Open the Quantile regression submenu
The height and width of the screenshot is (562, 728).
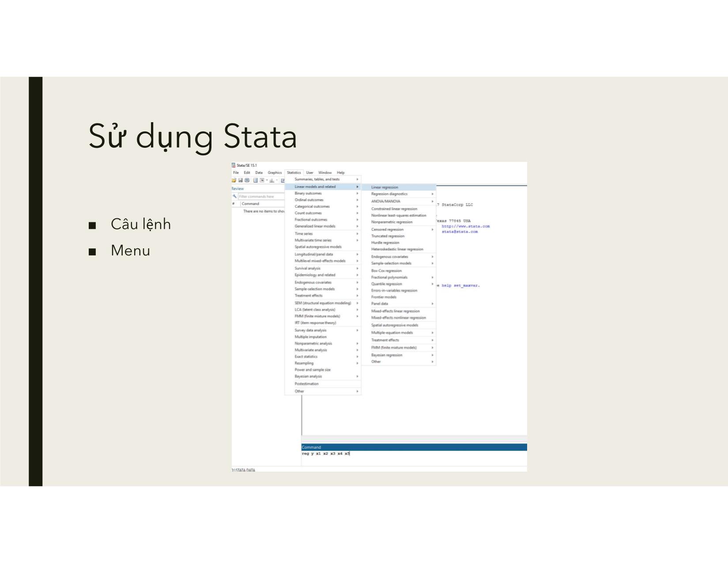pyautogui.click(x=399, y=284)
